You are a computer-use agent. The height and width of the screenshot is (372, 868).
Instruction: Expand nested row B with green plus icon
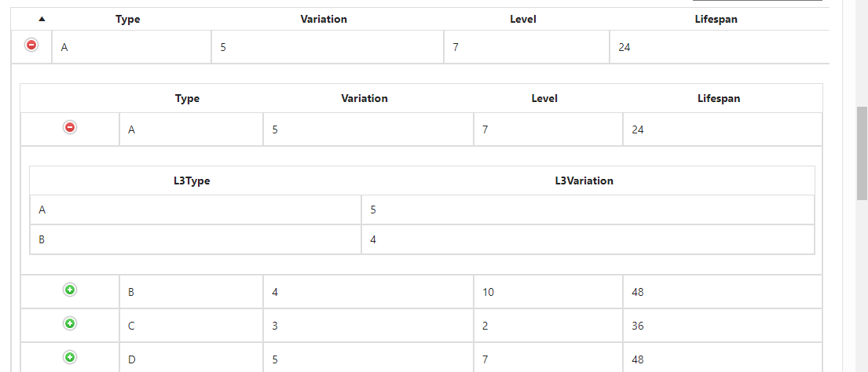coord(70,290)
